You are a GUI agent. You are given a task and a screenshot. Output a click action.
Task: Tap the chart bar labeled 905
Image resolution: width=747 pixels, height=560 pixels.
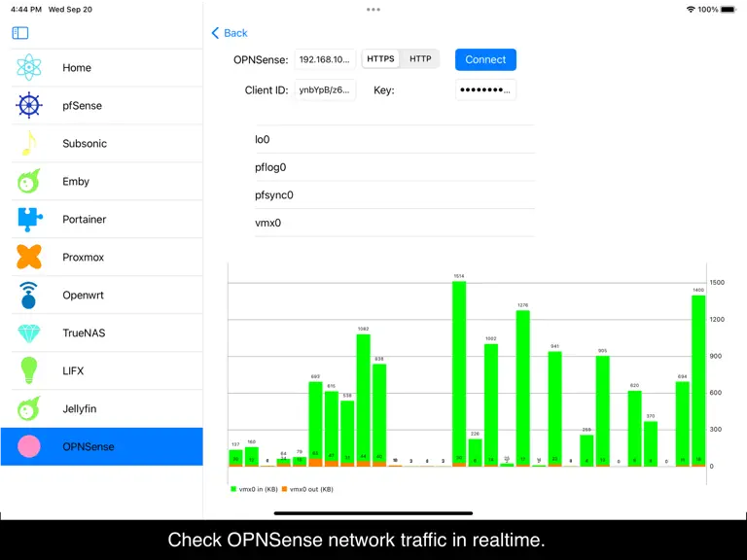pos(603,411)
